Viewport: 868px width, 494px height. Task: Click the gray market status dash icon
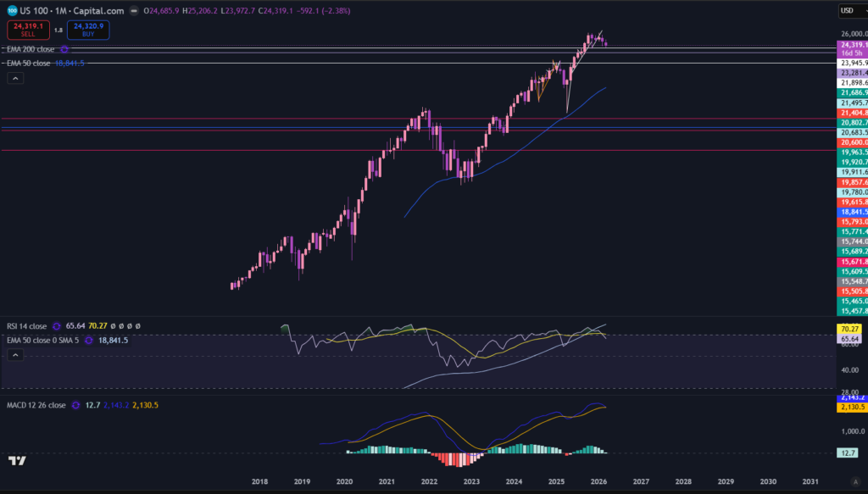click(134, 10)
